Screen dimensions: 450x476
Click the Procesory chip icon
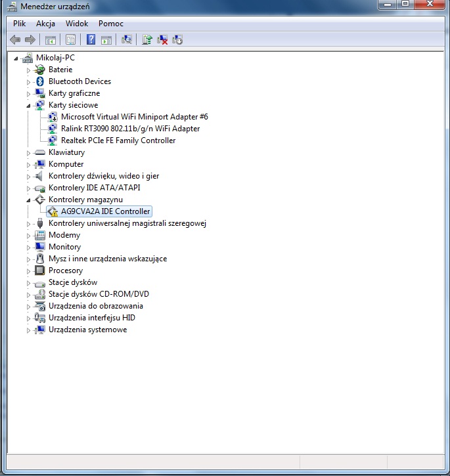[x=40, y=270]
